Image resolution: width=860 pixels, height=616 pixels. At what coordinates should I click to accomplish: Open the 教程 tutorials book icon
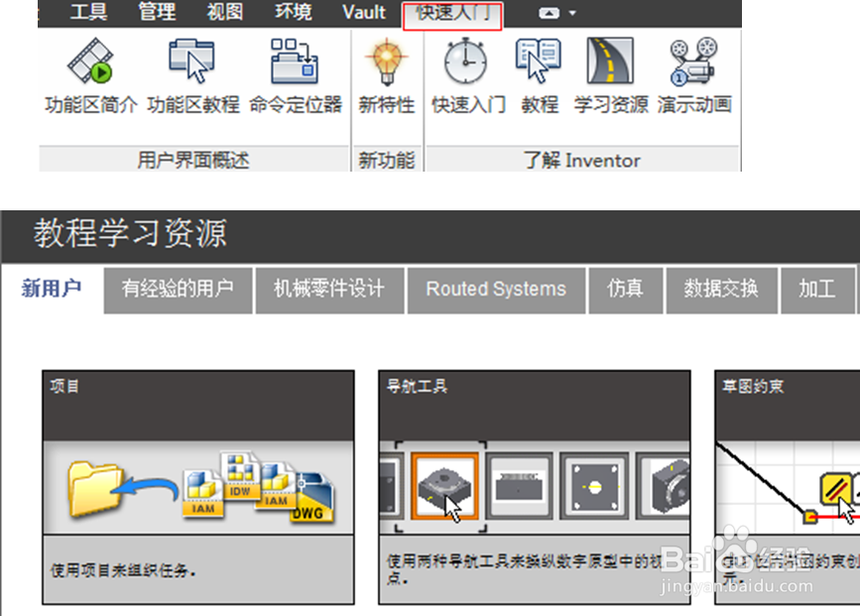tap(540, 75)
